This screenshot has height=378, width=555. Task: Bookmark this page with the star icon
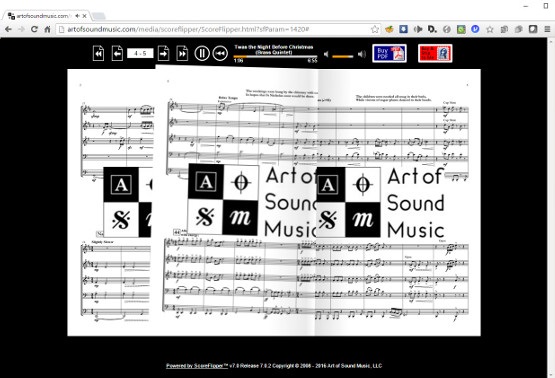(375, 29)
